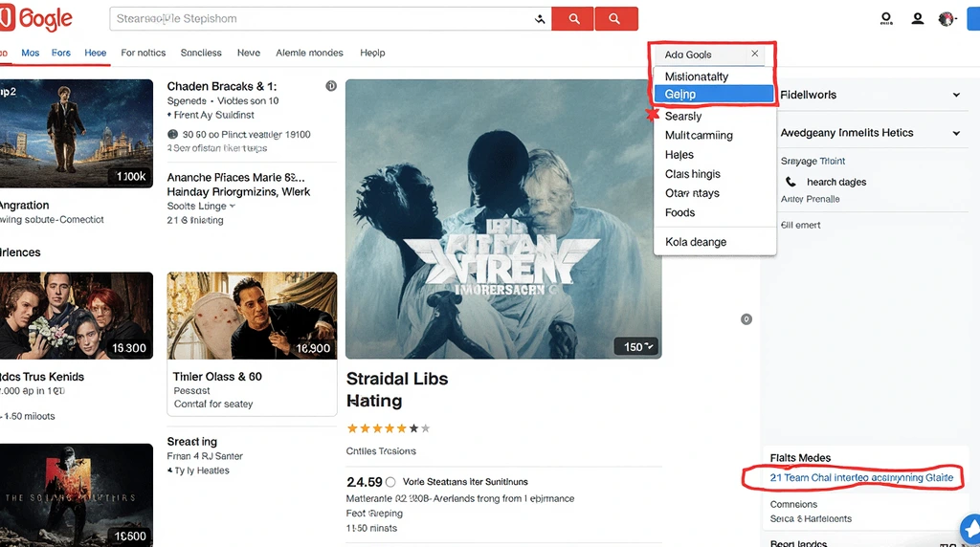Open the user account icon
Viewport: 980px width, 547px height.
pyautogui.click(x=918, y=19)
